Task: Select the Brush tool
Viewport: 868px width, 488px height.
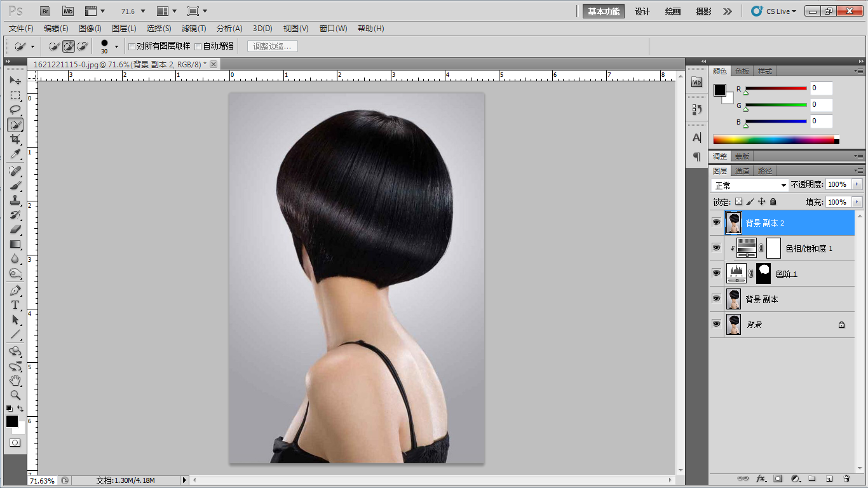Action: pyautogui.click(x=15, y=186)
